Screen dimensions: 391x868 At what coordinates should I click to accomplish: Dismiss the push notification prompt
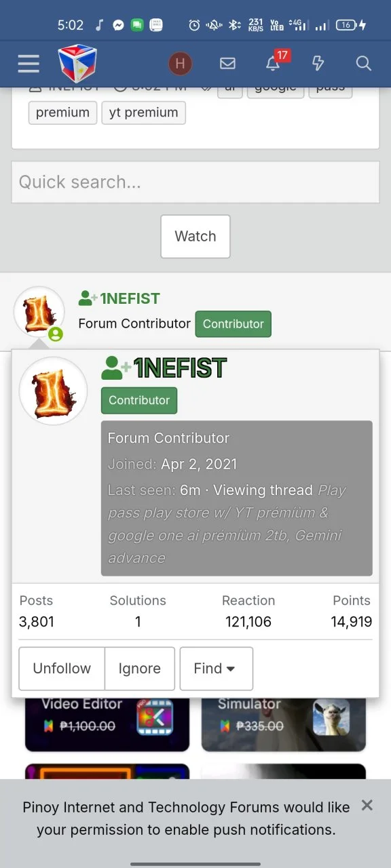click(367, 805)
